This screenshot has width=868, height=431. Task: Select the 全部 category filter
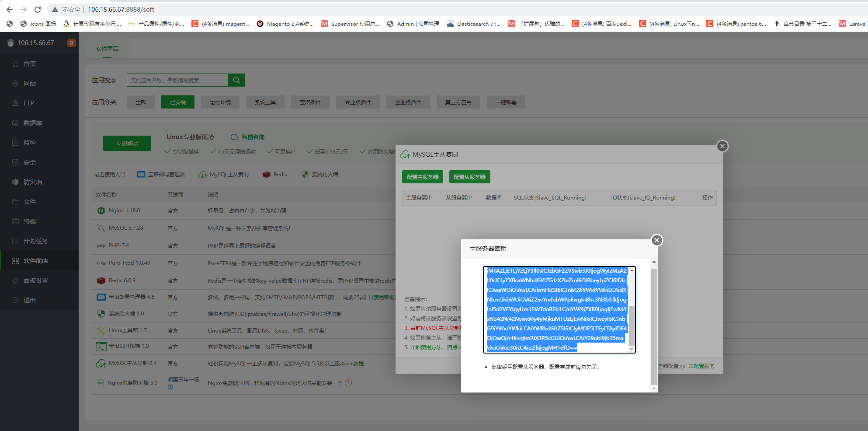[x=141, y=102]
